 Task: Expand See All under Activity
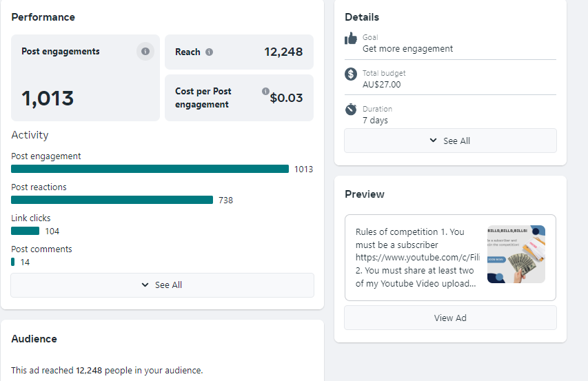(x=162, y=285)
